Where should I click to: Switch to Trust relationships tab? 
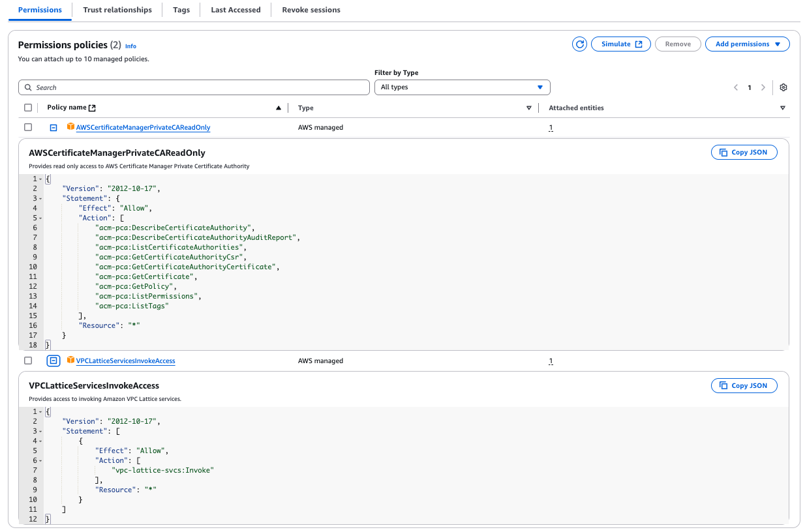pyautogui.click(x=117, y=10)
